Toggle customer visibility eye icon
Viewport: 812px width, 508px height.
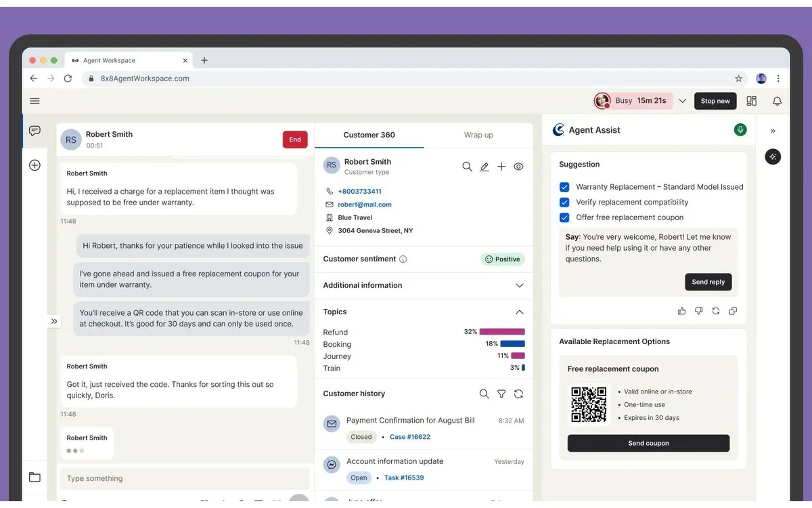point(518,167)
